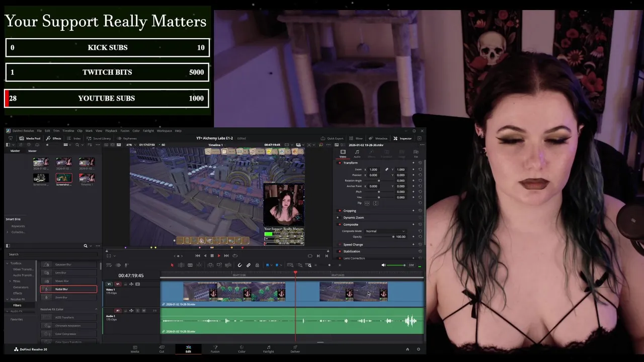Toggle linked selection chain icon
The width and height of the screenshot is (644, 362).
[249, 265]
